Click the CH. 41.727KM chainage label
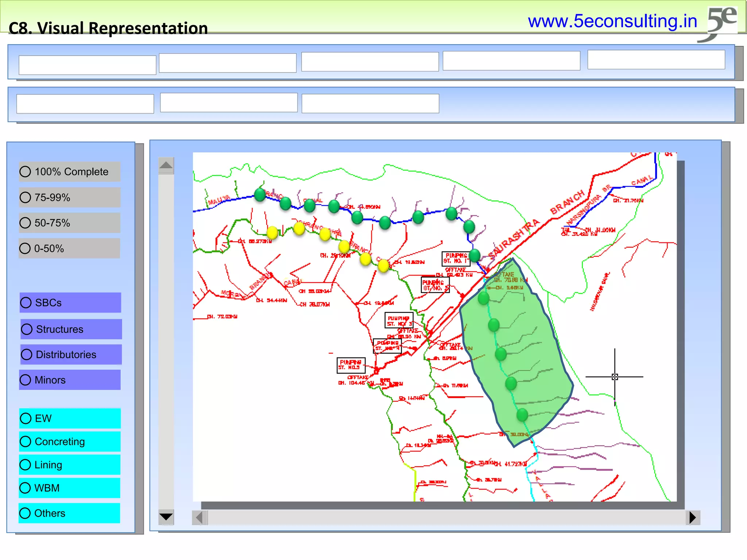Screen dimensions: 747x560 coord(511,464)
